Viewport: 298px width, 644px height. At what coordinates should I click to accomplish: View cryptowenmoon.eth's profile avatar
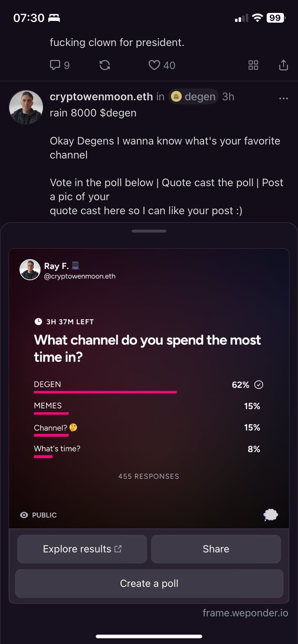pyautogui.click(x=26, y=107)
